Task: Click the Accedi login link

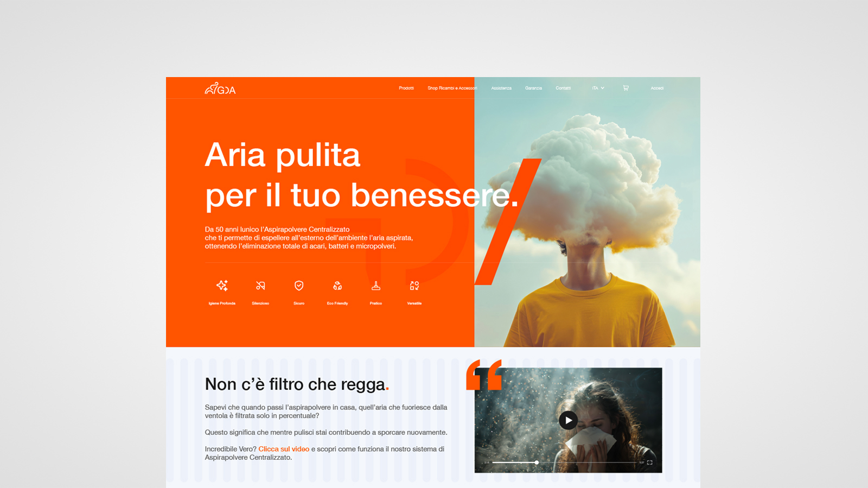Action: 657,88
